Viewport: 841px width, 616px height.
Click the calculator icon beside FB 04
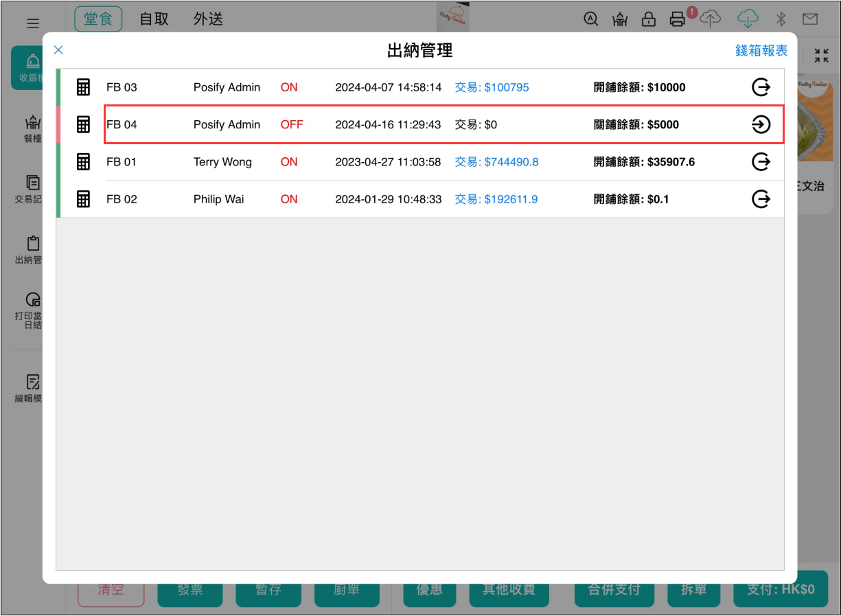tap(83, 124)
